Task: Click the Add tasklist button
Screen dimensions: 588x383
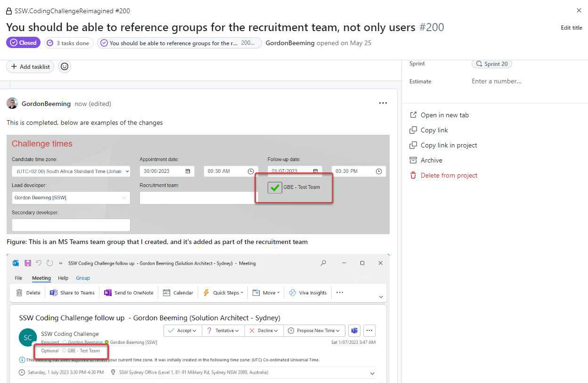Action: (x=30, y=67)
